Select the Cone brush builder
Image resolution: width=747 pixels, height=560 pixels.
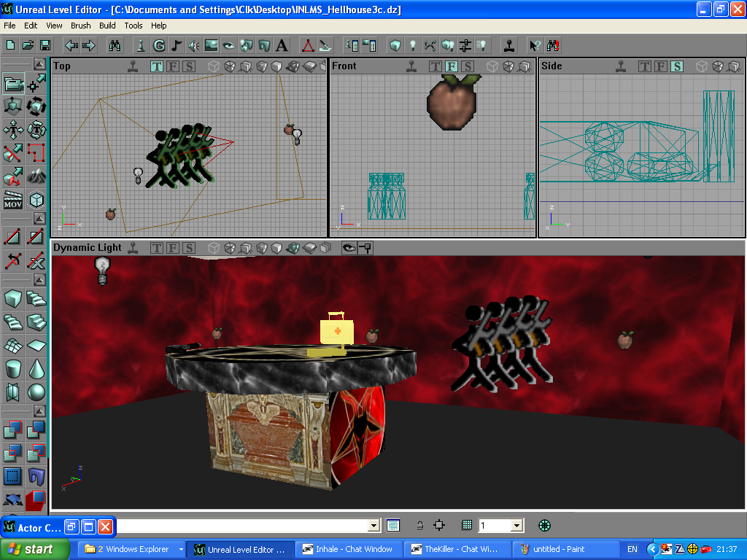(x=36, y=369)
